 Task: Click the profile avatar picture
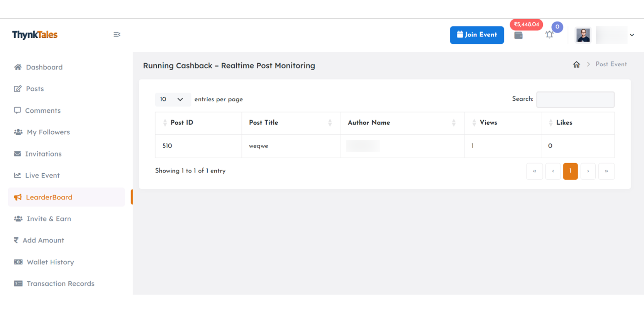pyautogui.click(x=583, y=35)
